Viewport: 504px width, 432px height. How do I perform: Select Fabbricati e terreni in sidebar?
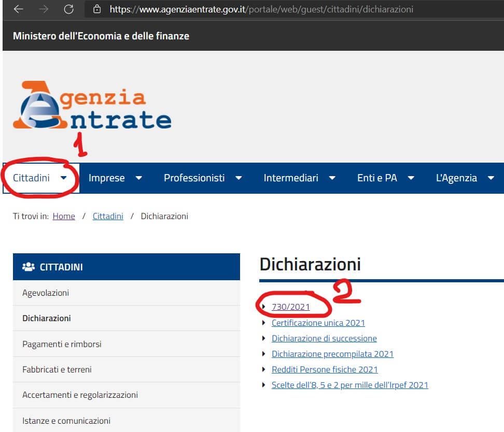[57, 369]
